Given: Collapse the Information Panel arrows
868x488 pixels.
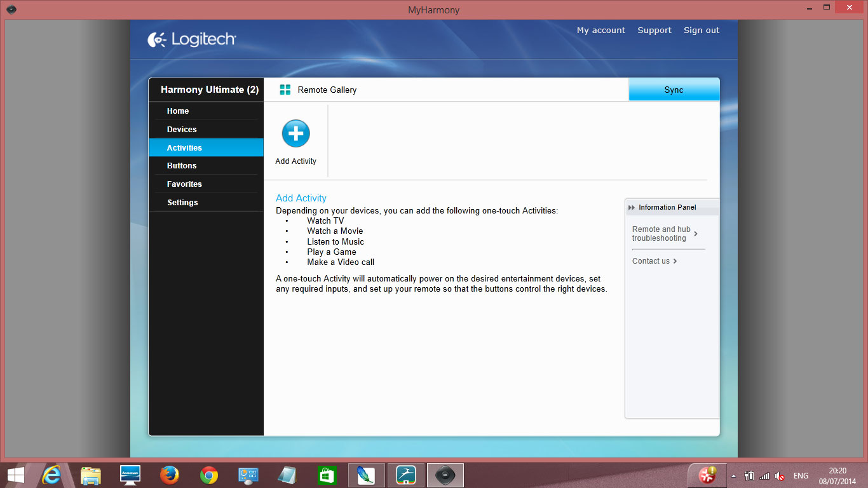Looking at the screenshot, I should pos(632,207).
